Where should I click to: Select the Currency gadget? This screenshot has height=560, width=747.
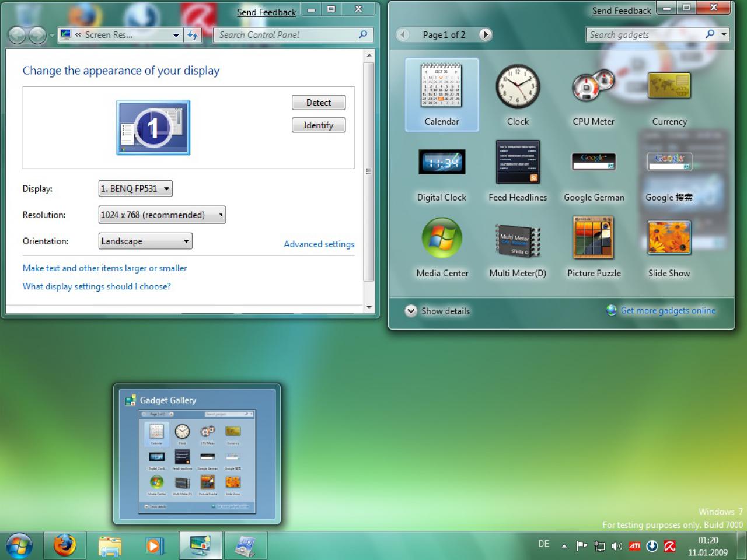pyautogui.click(x=669, y=94)
